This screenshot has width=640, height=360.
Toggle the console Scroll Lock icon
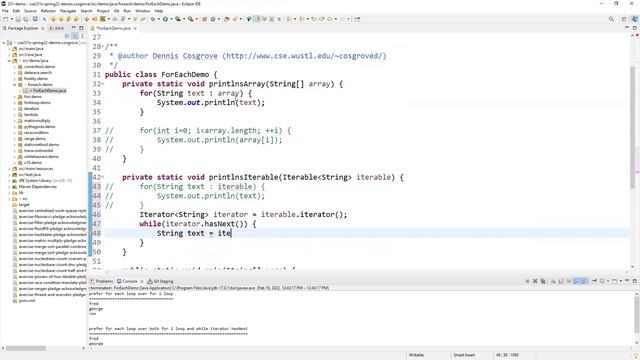(561, 281)
